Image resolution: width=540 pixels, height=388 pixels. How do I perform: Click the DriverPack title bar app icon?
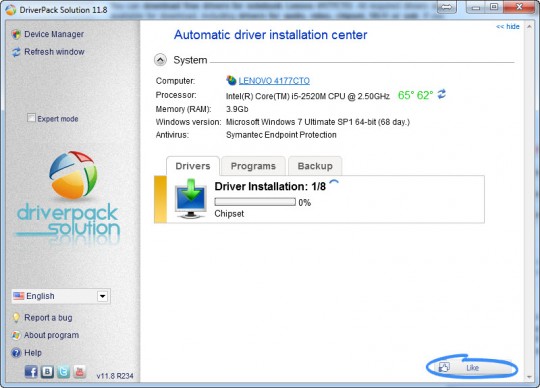(x=11, y=10)
